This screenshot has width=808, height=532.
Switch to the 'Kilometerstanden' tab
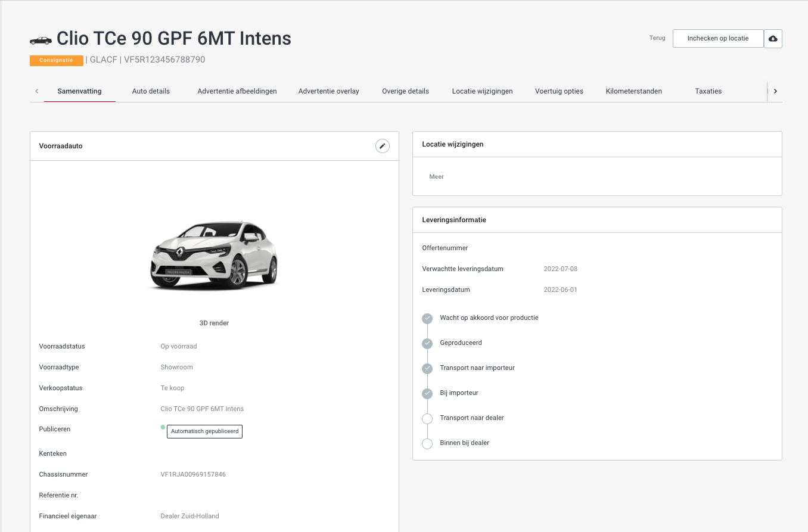click(633, 91)
